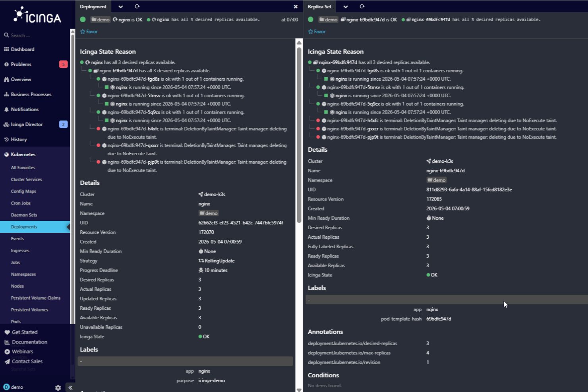588x392 pixels.
Task: Open pod nginx-69bdfc947d-5tmsv in Replica Set pane
Action: (354, 87)
